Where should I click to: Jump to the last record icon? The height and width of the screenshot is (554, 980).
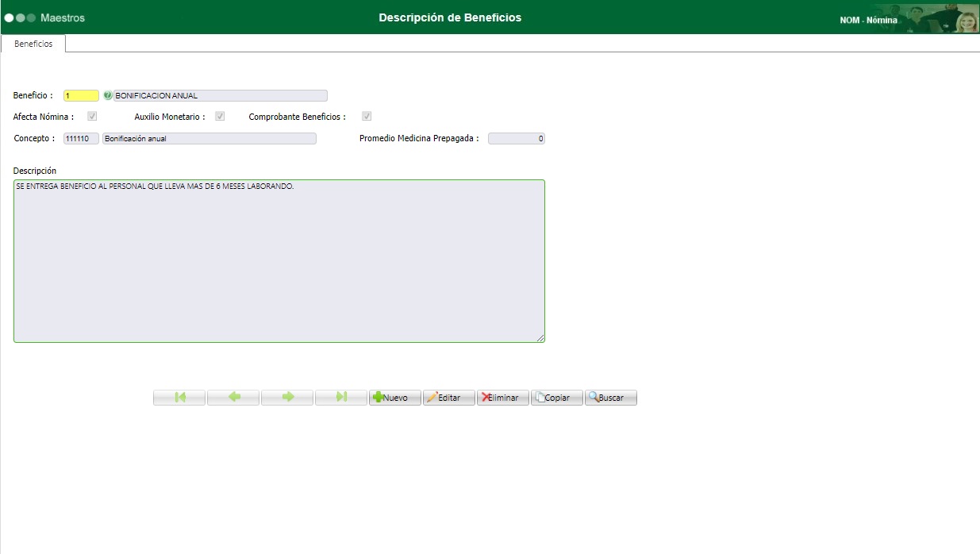(341, 397)
